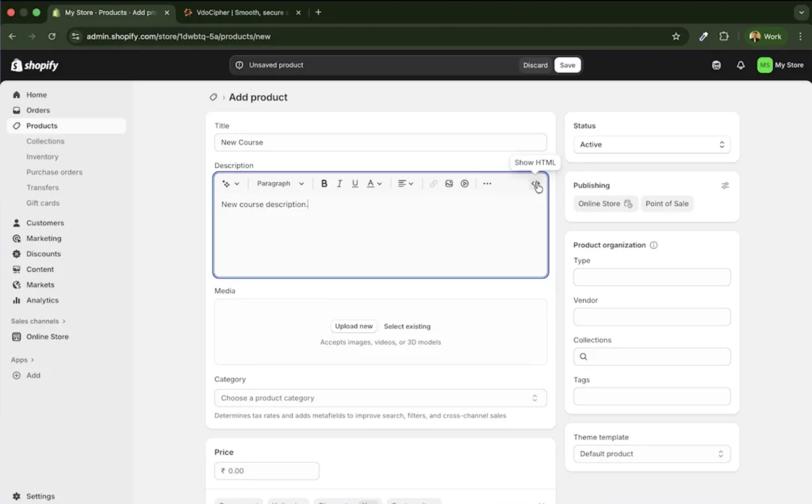The height and width of the screenshot is (504, 812).
Task: Open the Status Active dropdown
Action: (652, 145)
